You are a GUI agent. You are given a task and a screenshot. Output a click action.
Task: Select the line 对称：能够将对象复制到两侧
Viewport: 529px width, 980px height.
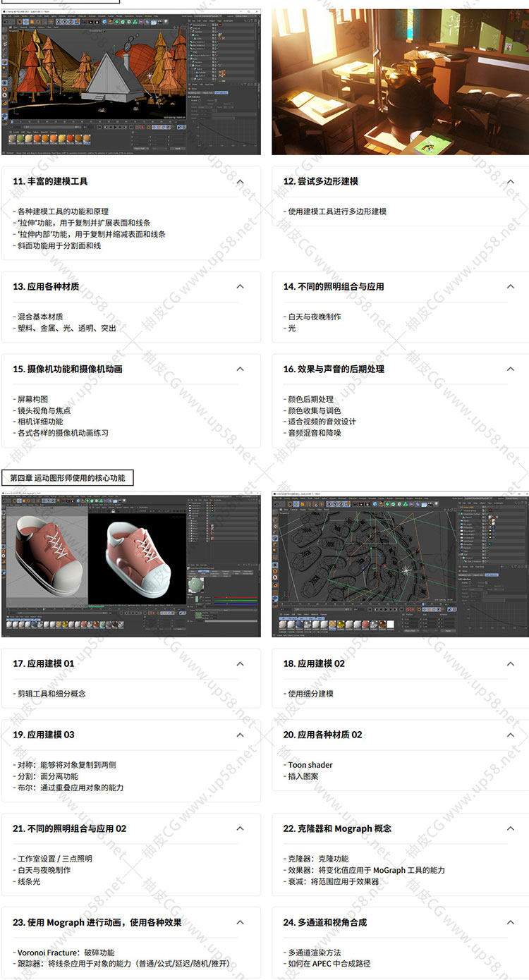click(x=65, y=765)
